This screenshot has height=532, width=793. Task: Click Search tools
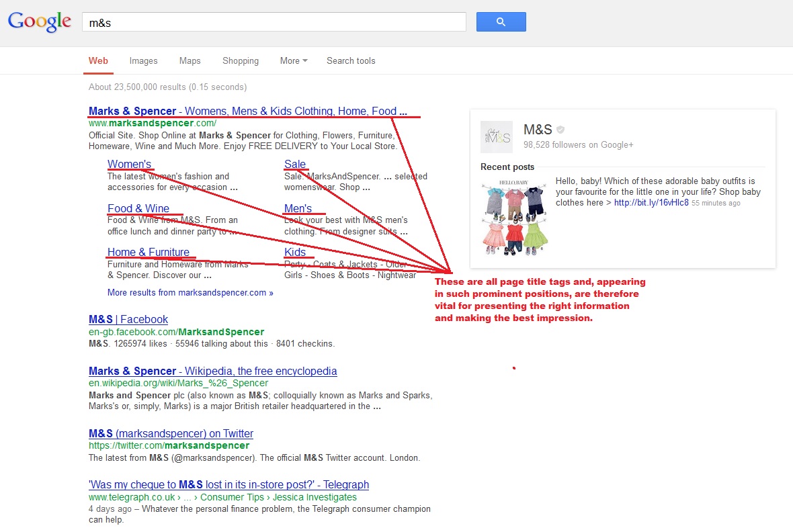click(350, 60)
